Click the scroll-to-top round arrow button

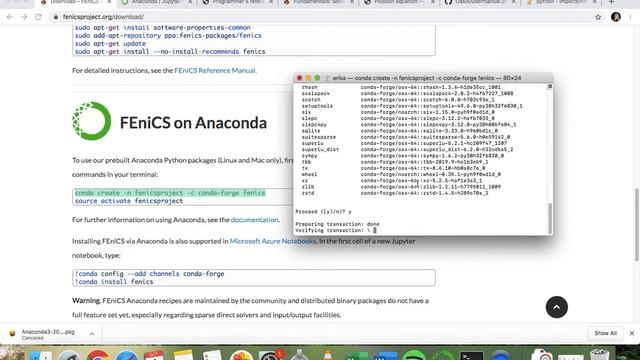557,307
